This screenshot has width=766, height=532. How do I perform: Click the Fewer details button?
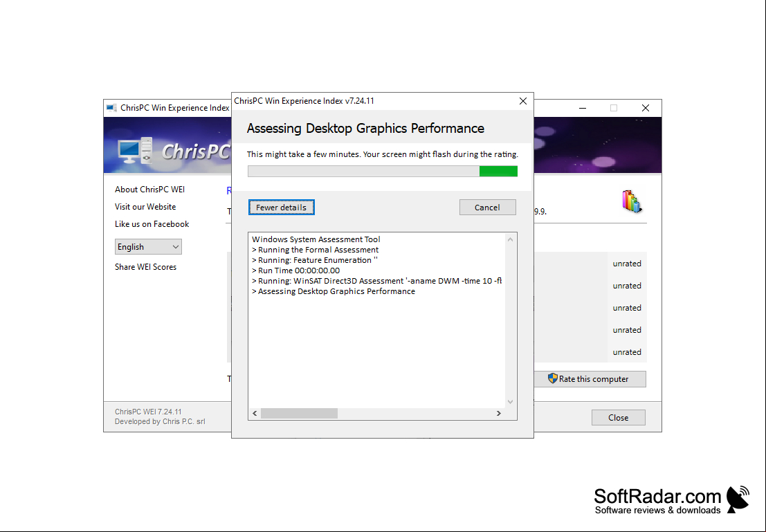click(x=281, y=207)
